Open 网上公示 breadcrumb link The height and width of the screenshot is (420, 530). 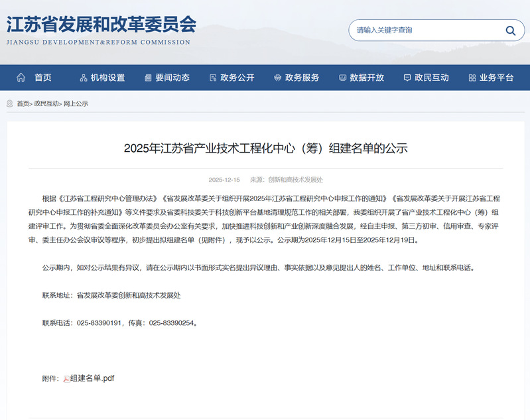[76, 104]
